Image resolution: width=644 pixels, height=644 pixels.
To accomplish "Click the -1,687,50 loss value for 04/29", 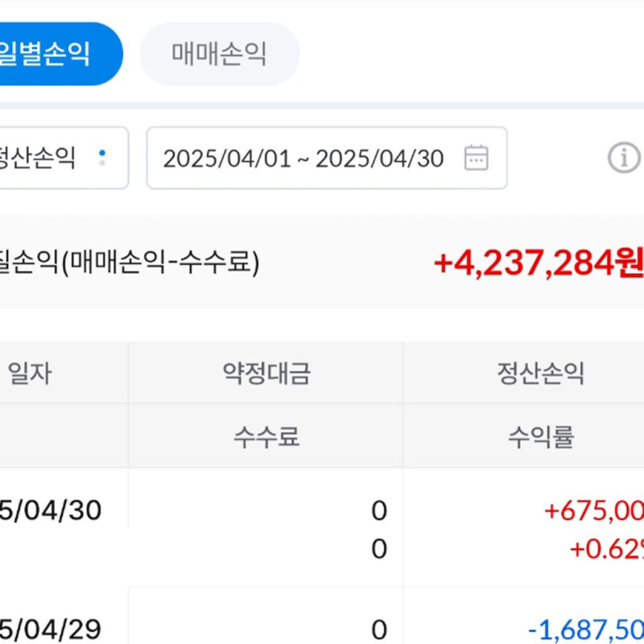I will (x=585, y=630).
